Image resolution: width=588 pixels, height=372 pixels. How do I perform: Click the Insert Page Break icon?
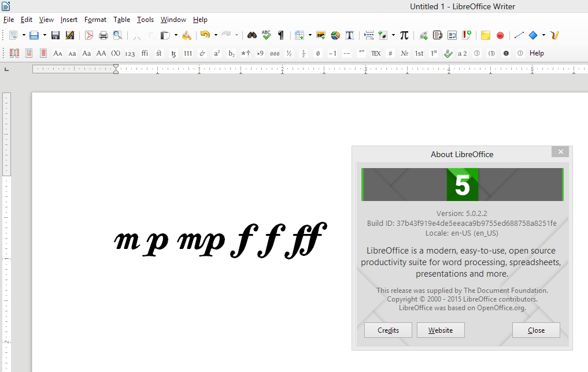[369, 35]
